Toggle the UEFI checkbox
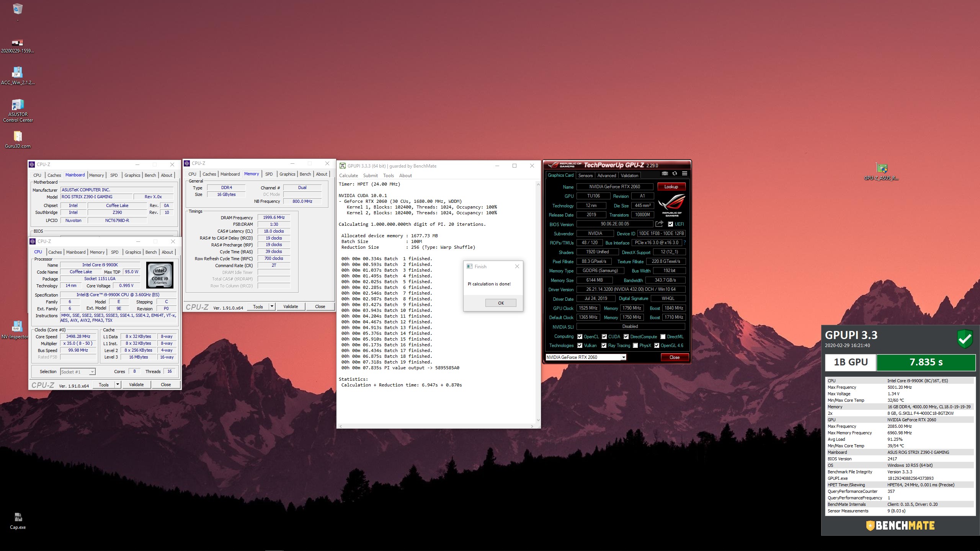Image resolution: width=980 pixels, height=551 pixels. [x=670, y=224]
